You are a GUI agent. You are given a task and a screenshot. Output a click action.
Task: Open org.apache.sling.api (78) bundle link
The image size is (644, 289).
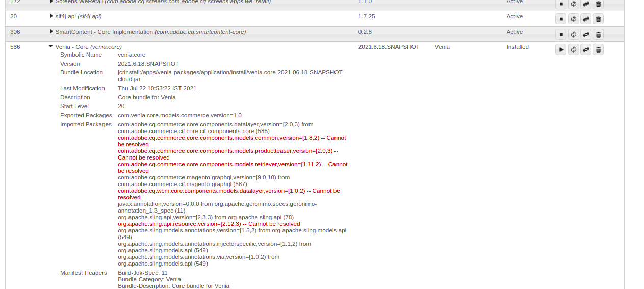point(261,217)
